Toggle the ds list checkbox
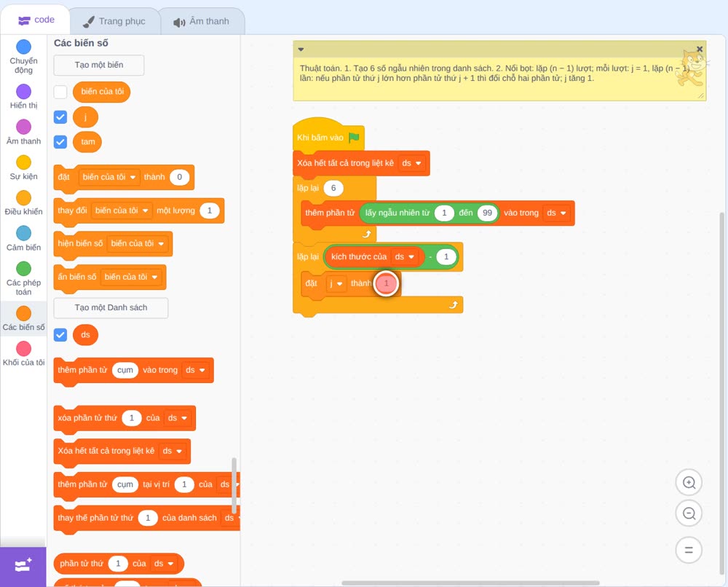 (60, 335)
